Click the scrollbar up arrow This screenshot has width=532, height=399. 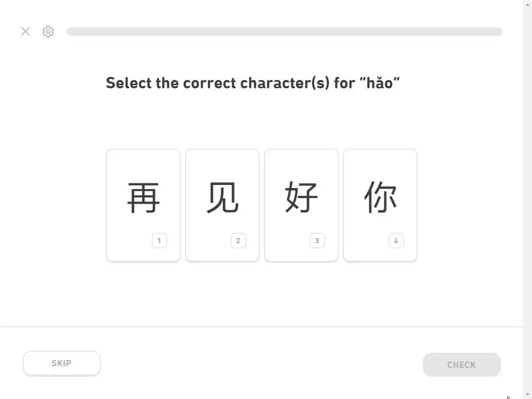(527, 4)
